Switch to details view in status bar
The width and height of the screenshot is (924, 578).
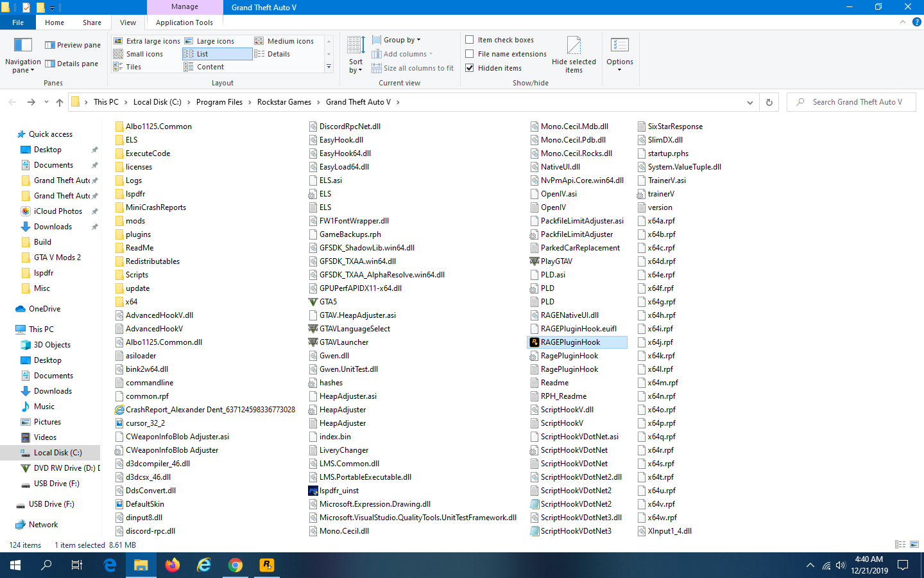click(x=900, y=545)
